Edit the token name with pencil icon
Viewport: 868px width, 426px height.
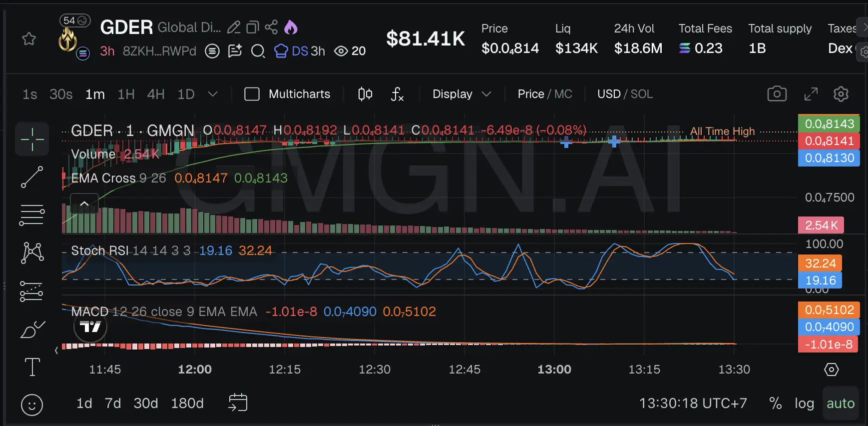[234, 27]
